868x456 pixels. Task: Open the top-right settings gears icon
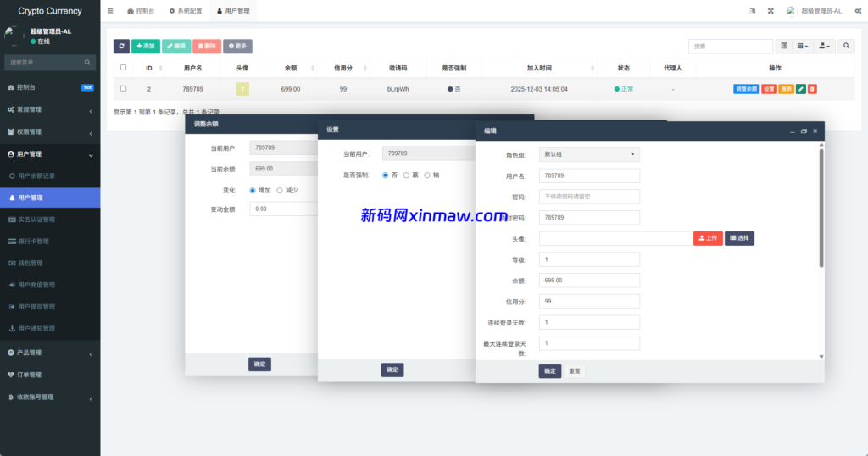(858, 10)
